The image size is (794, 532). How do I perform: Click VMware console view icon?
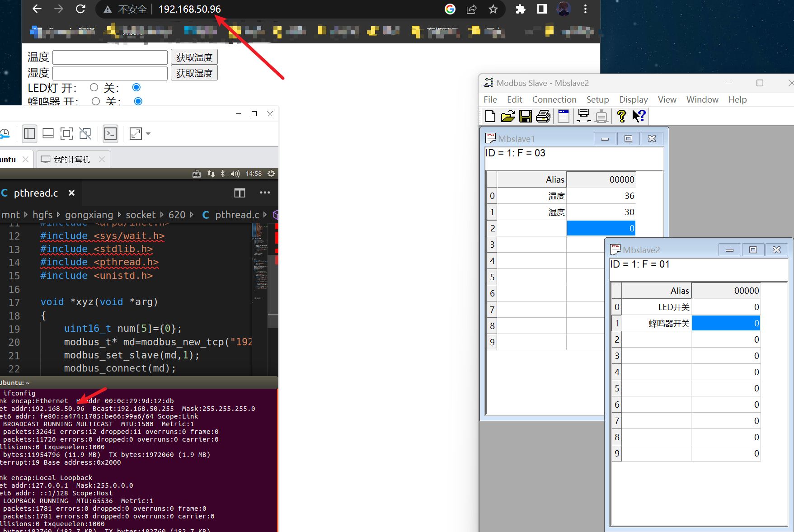click(x=111, y=133)
